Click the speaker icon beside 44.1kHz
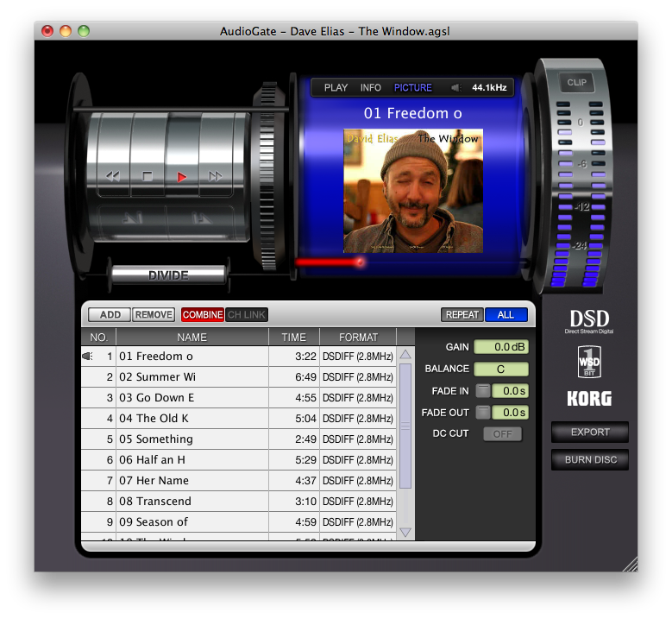The image size is (672, 619). point(456,87)
